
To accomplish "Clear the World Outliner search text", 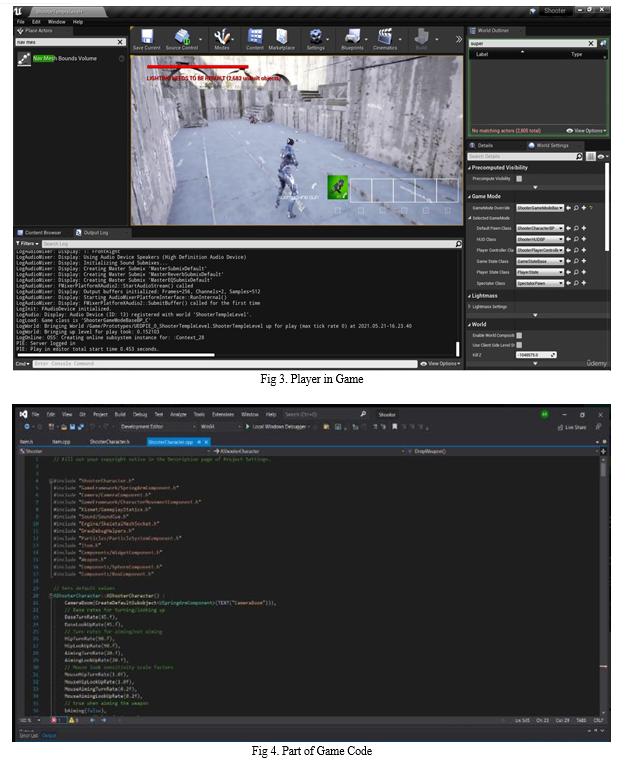I will pyautogui.click(x=591, y=43).
